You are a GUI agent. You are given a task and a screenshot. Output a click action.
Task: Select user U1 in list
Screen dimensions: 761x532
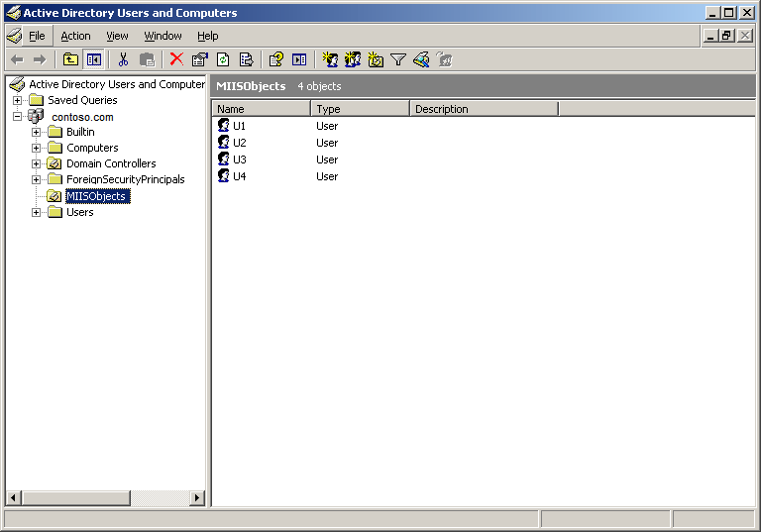(239, 126)
